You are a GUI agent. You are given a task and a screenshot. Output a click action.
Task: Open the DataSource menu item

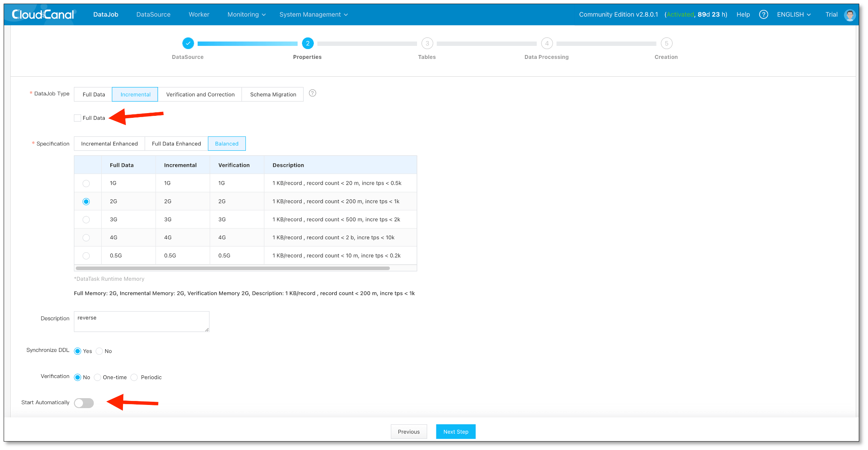153,15
